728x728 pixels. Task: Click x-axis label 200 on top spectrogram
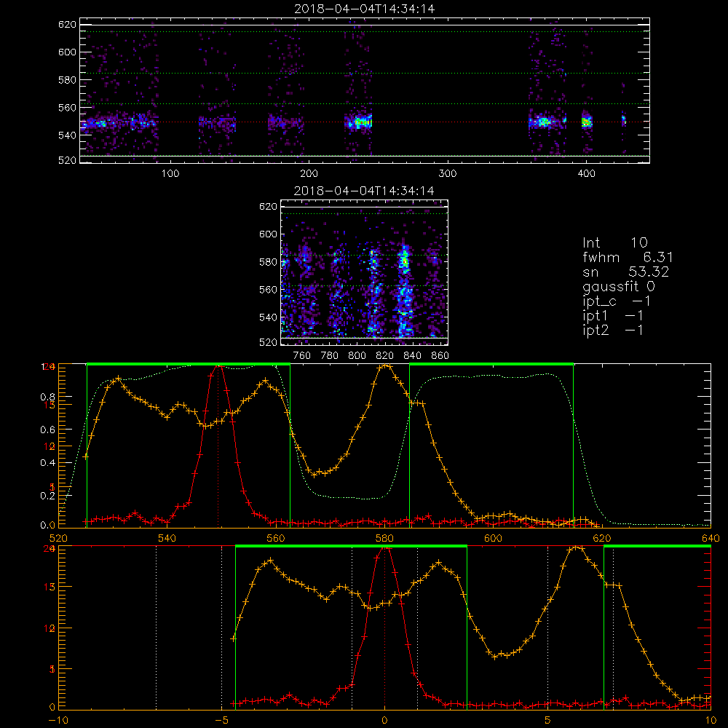(309, 174)
